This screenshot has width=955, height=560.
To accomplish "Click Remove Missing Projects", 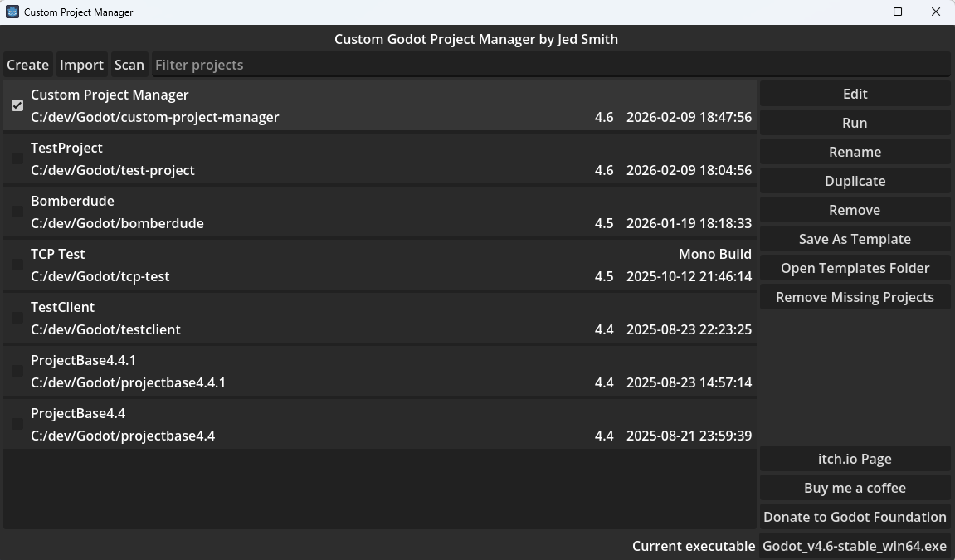I will pyautogui.click(x=855, y=297).
